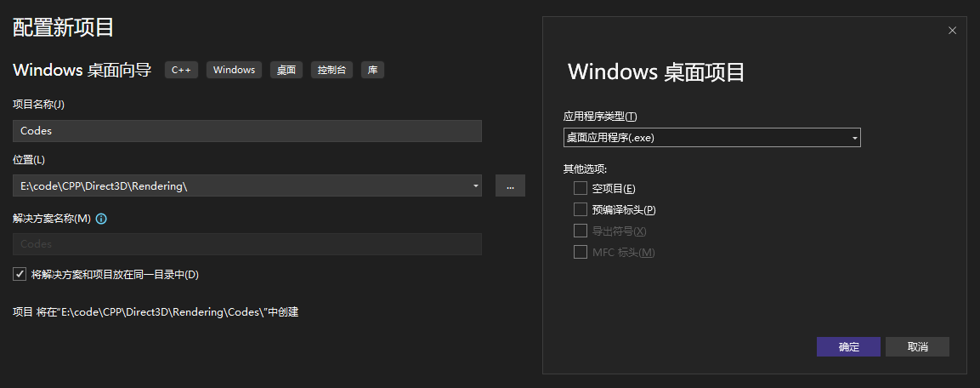Click the Windows tag badge

pos(234,70)
